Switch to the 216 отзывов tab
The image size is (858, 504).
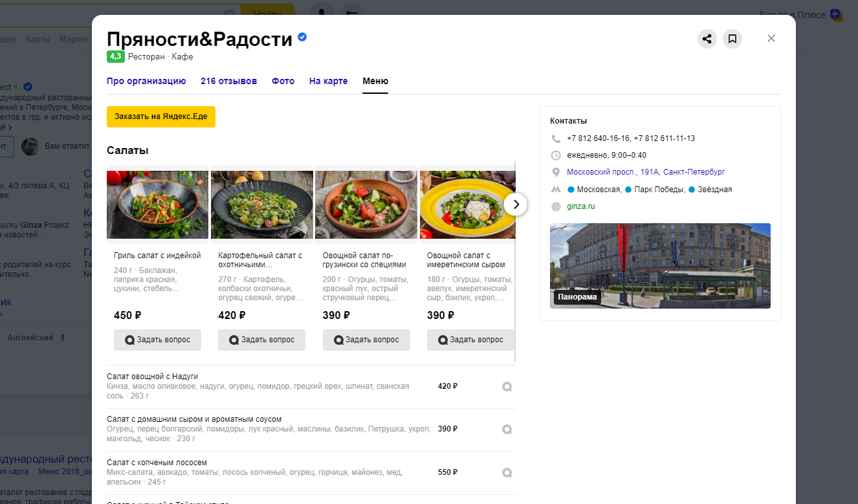[x=228, y=81]
